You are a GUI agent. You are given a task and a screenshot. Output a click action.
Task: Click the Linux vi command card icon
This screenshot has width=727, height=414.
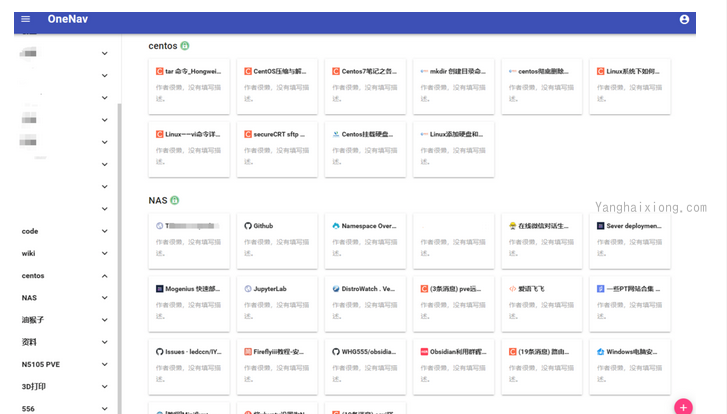tap(159, 134)
